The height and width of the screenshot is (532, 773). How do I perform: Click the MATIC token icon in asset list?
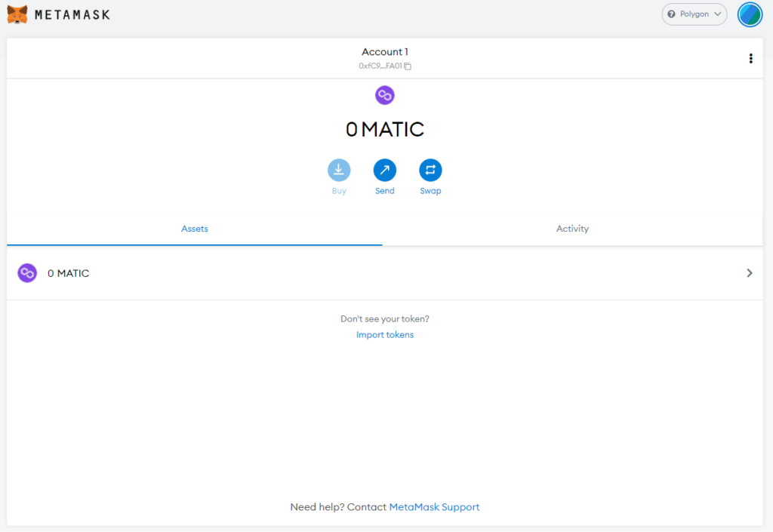[x=27, y=273]
